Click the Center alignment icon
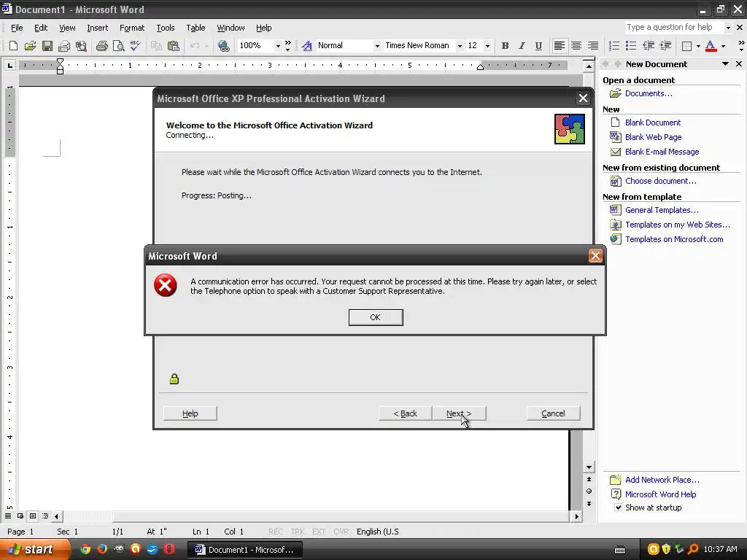 coord(576,46)
